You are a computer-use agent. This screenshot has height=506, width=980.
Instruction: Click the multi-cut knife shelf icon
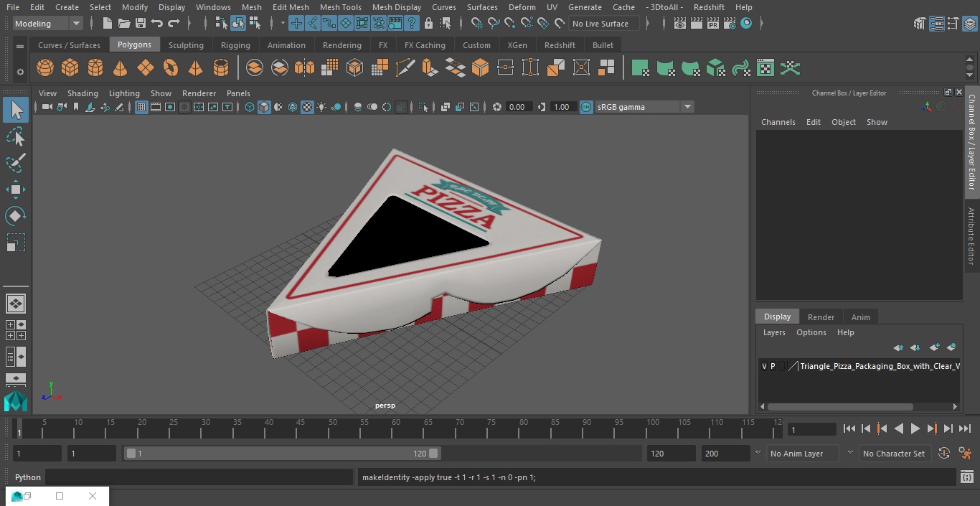[405, 68]
